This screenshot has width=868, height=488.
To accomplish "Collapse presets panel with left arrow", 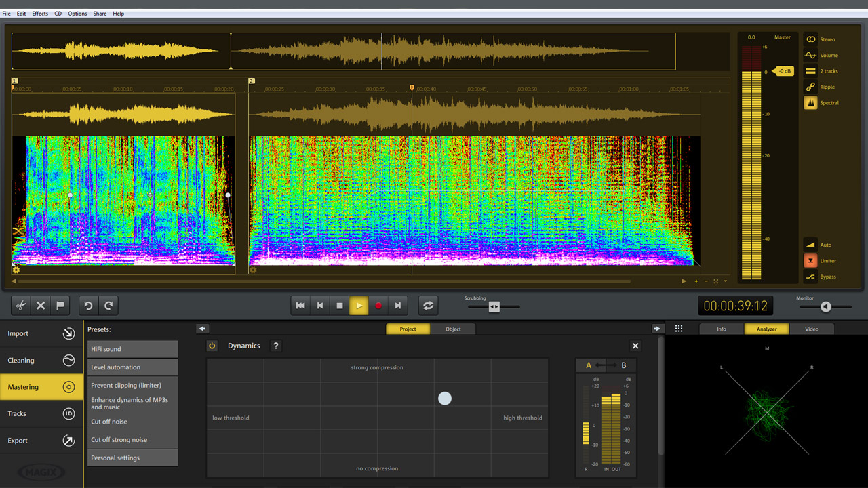I will 202,329.
